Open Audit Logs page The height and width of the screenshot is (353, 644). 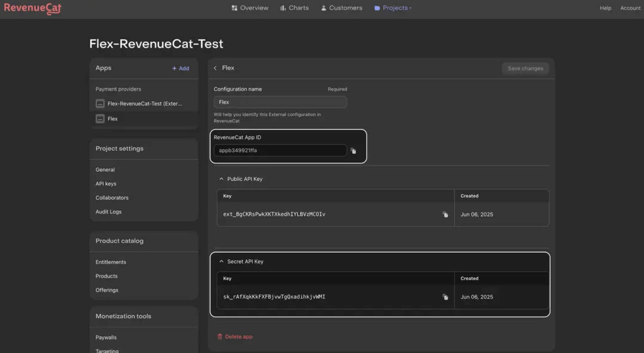click(x=108, y=212)
